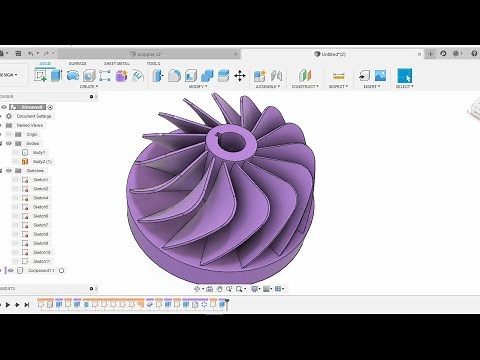Image resolution: width=480 pixels, height=360 pixels.
Task: Click the Undo arrow
Action: 31,53
